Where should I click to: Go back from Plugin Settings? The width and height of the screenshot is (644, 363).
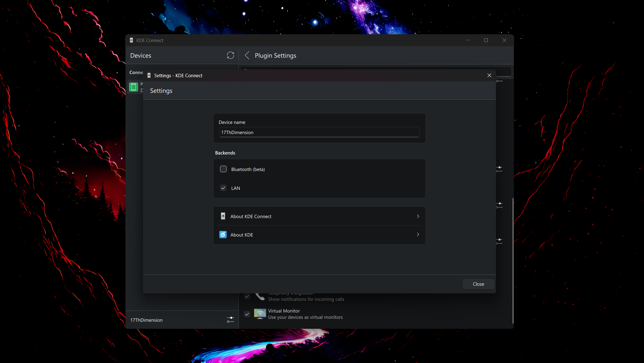tap(247, 55)
